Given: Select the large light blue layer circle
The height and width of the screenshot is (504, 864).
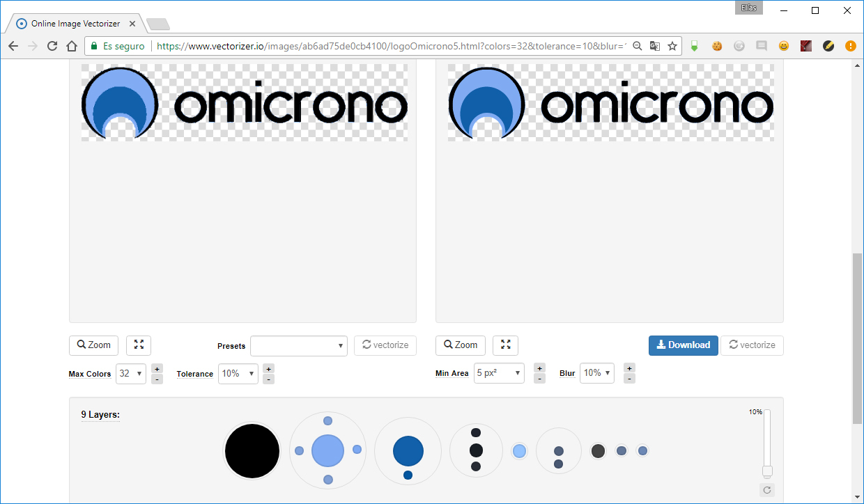Looking at the screenshot, I should 327,450.
